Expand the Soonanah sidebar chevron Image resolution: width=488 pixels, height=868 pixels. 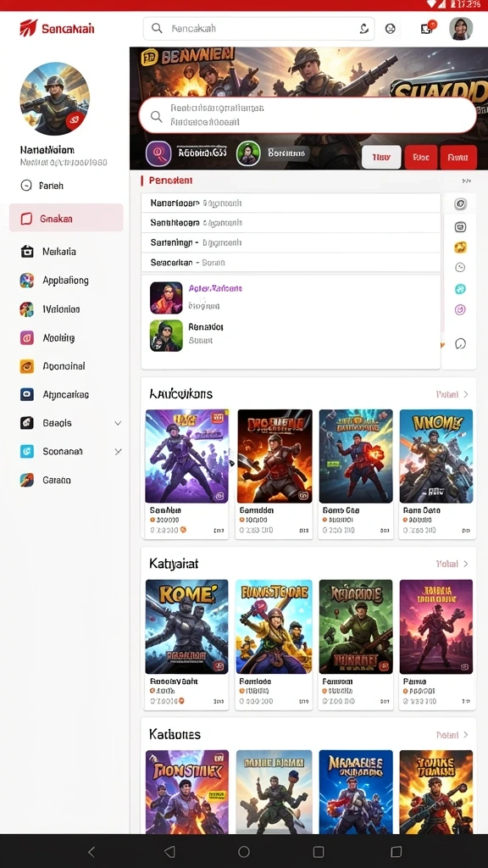(x=118, y=452)
